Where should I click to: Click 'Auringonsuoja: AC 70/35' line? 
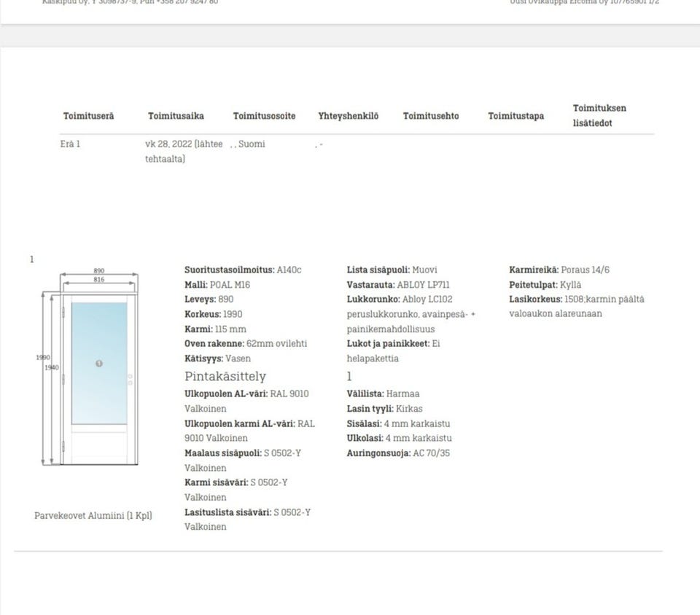(x=398, y=453)
